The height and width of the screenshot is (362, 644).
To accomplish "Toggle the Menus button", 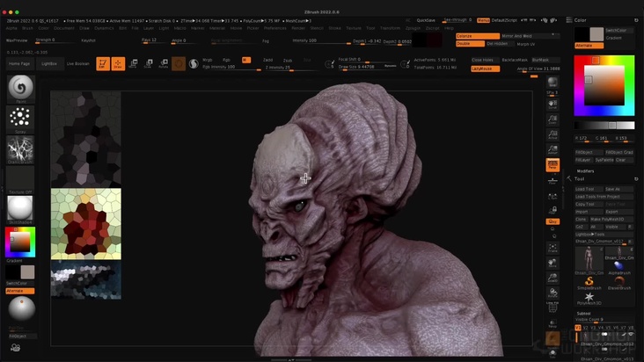I will point(483,20).
